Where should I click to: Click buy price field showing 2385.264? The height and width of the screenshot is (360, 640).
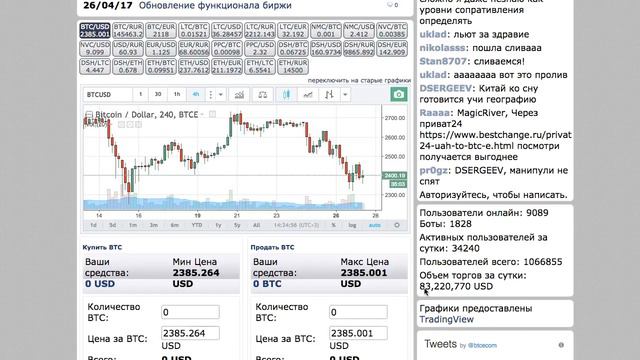(190, 333)
